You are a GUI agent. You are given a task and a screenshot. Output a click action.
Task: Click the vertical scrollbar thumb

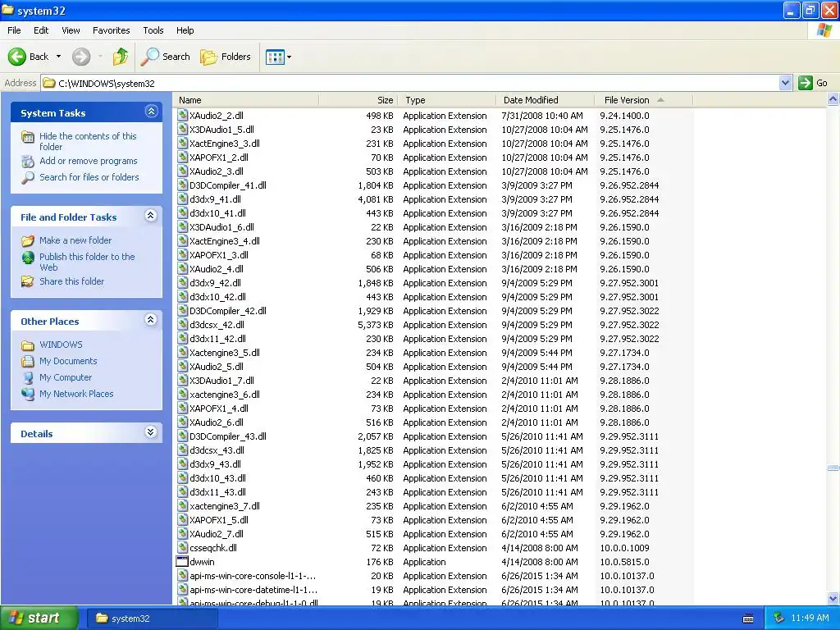[833, 468]
